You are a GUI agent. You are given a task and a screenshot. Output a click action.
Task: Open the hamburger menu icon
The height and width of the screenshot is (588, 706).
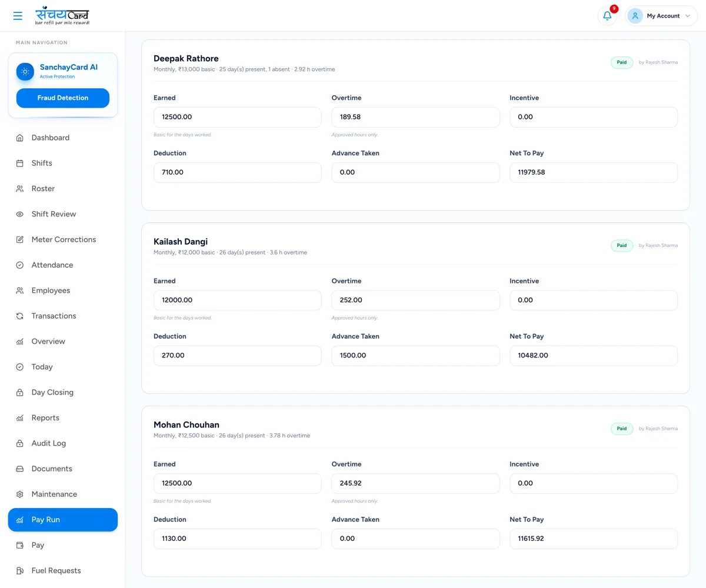tap(18, 16)
